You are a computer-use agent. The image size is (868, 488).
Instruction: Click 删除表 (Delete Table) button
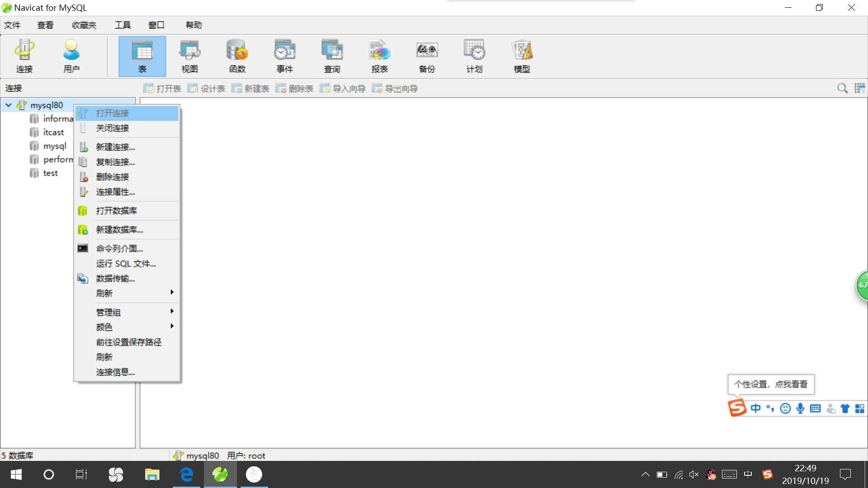click(294, 89)
